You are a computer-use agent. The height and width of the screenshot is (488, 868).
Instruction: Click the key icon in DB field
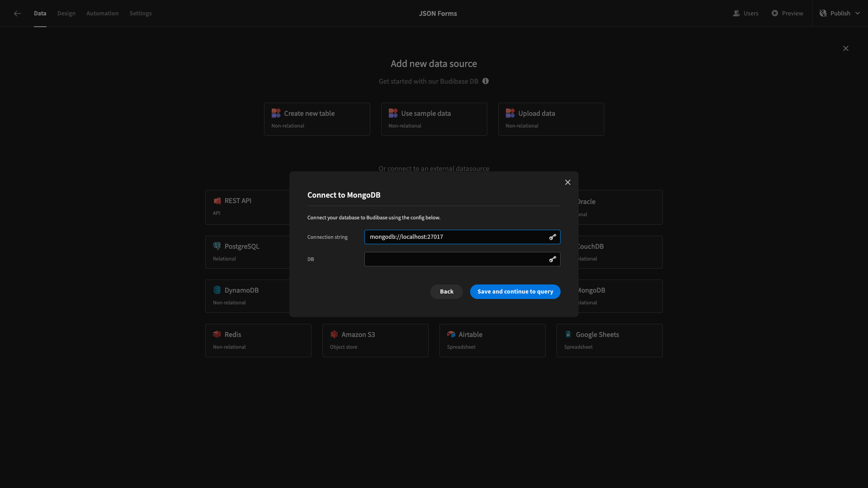(552, 259)
